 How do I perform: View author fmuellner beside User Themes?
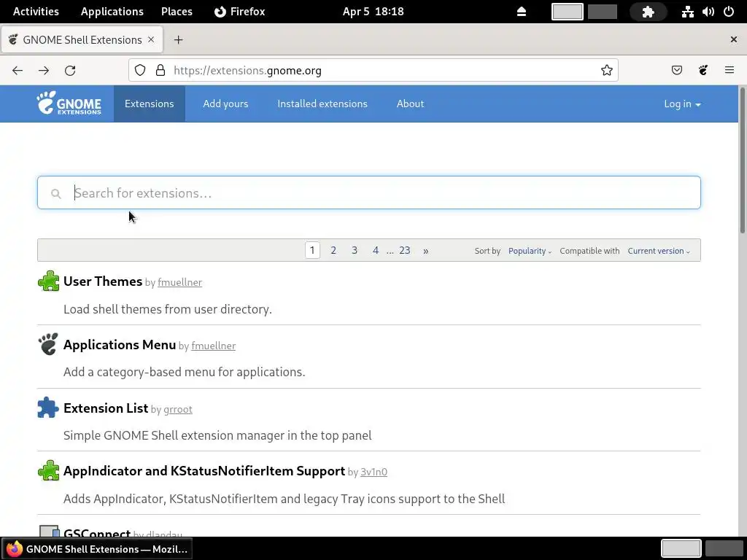click(x=179, y=282)
